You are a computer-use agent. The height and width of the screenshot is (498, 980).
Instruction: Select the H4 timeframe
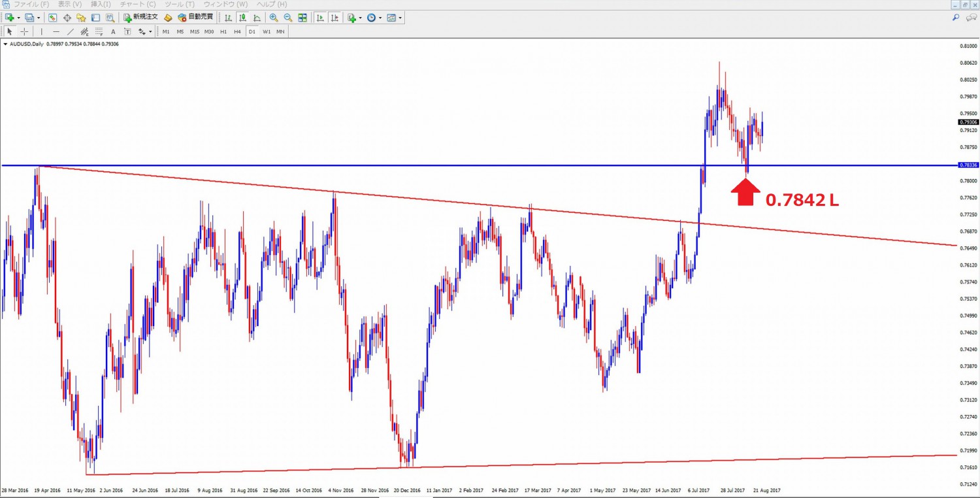(237, 31)
